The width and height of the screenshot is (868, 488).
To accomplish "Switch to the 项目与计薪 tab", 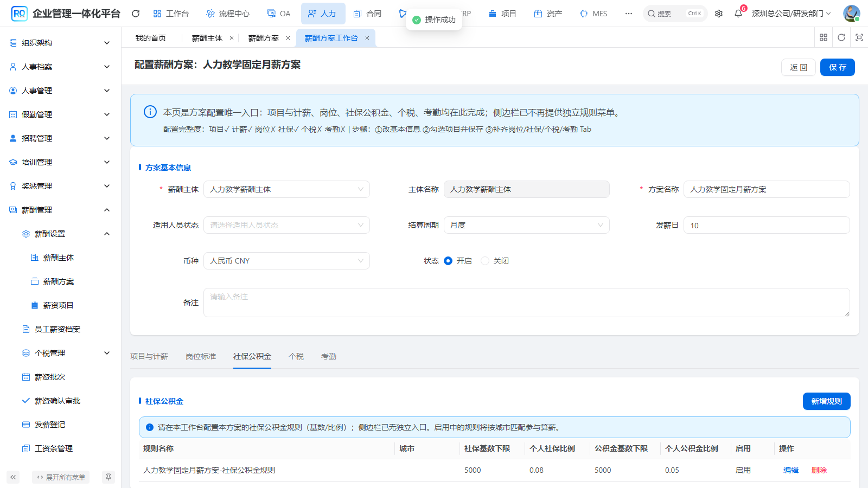I will click(x=149, y=356).
